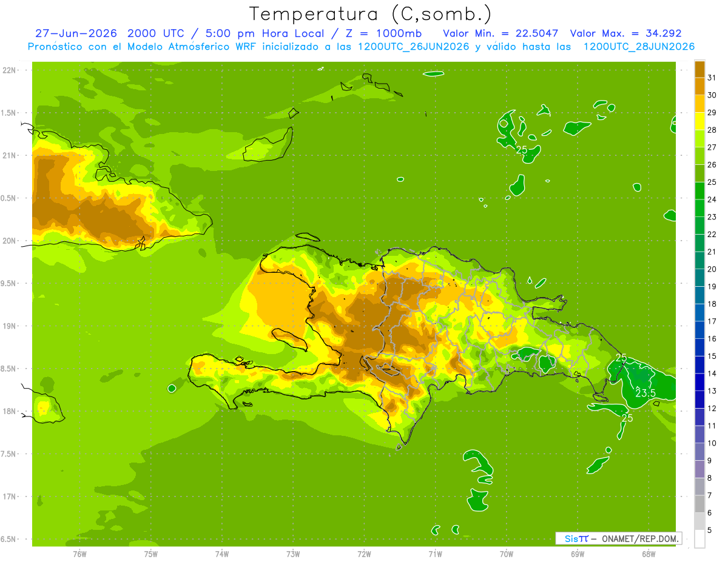Click the '23.5' contour label on the map
728x562 pixels.
(645, 393)
